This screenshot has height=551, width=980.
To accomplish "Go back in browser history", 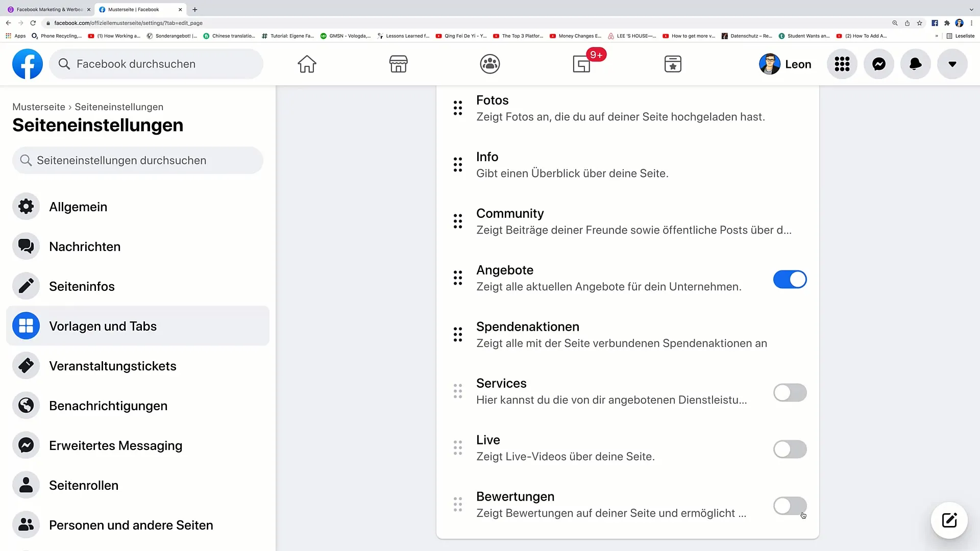I will pos(8,23).
